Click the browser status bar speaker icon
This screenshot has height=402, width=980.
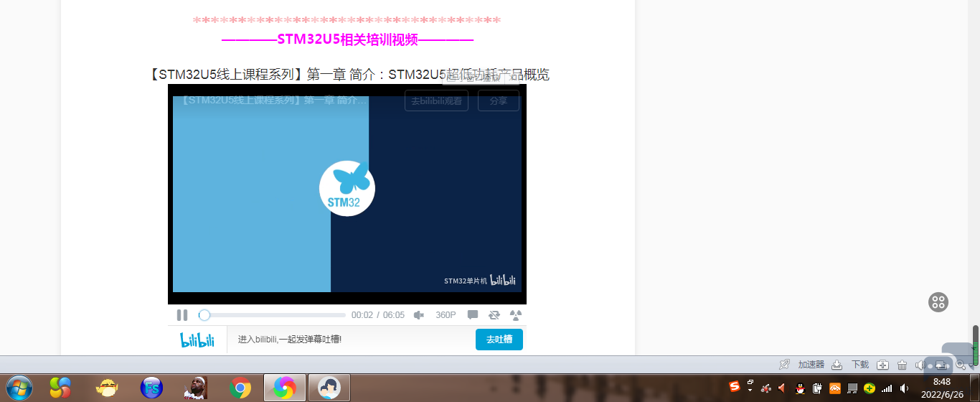click(920, 365)
